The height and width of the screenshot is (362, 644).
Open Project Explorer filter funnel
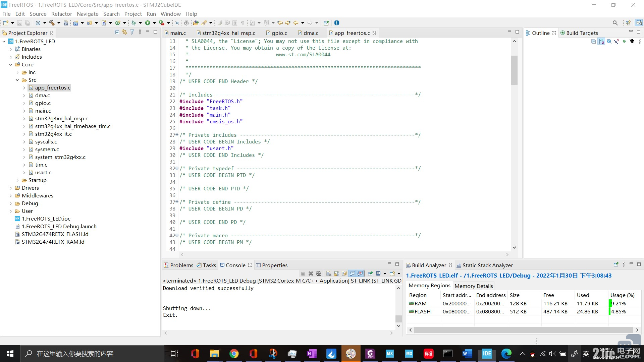[132, 32]
